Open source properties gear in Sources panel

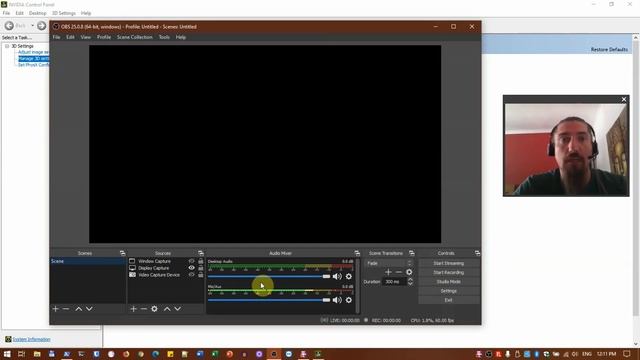click(x=154, y=309)
